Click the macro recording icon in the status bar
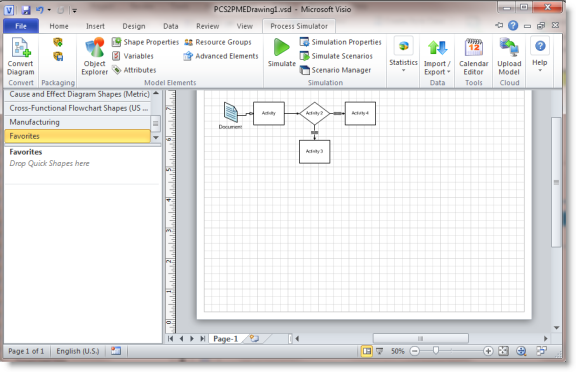 (116, 351)
